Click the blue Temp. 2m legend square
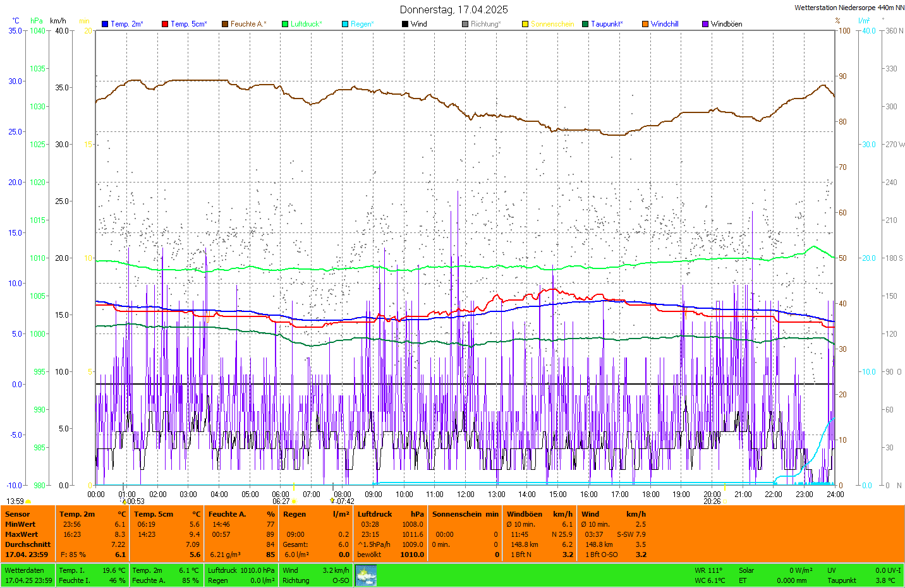This screenshot has width=905, height=588. 105,24
